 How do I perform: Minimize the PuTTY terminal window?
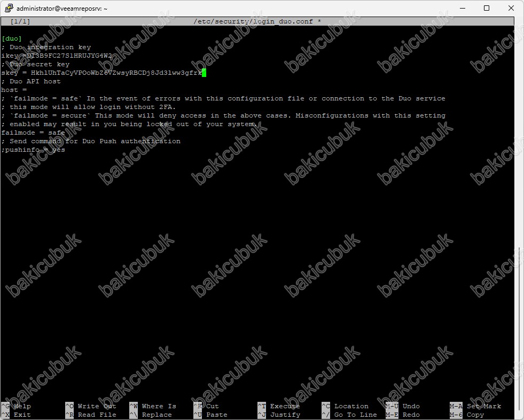tap(463, 8)
